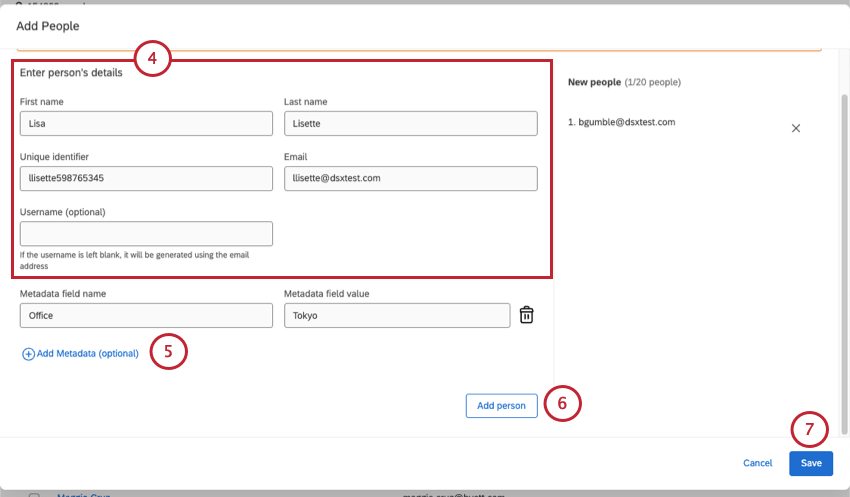Click the First name field containing Lisa
Image resolution: width=850 pixels, height=497 pixels.
click(146, 124)
